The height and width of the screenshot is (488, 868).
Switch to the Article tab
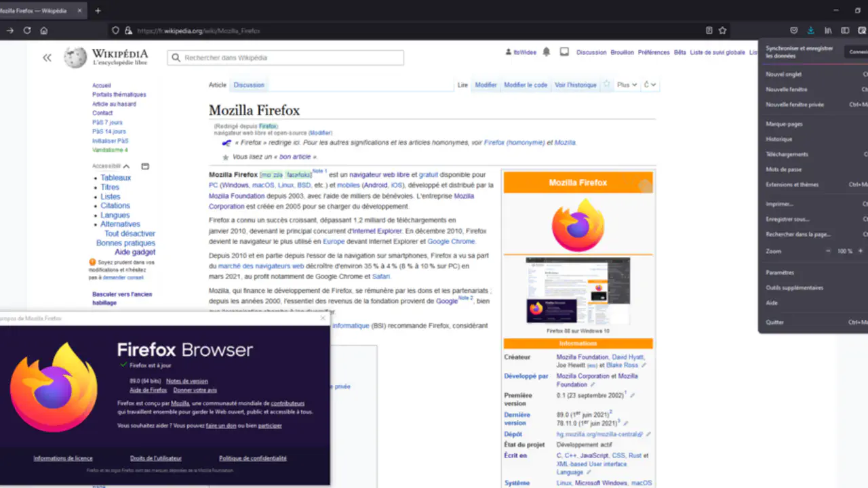pos(218,85)
